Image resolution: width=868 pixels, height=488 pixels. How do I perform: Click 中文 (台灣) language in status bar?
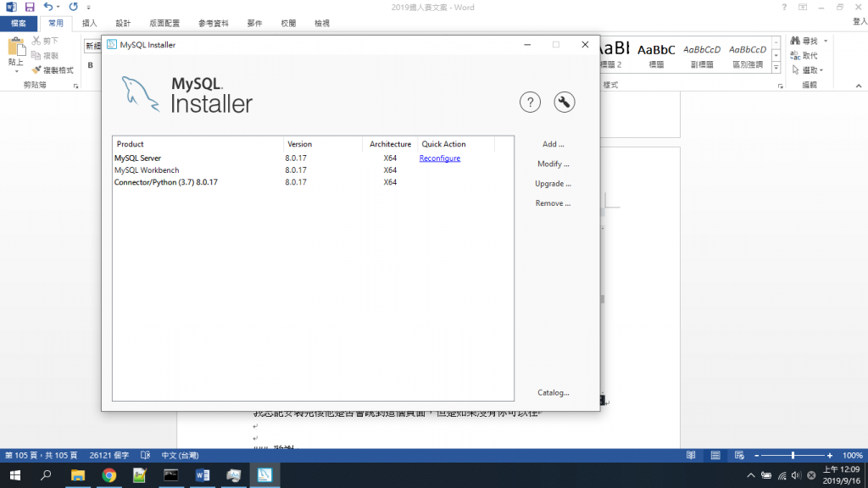pos(180,455)
